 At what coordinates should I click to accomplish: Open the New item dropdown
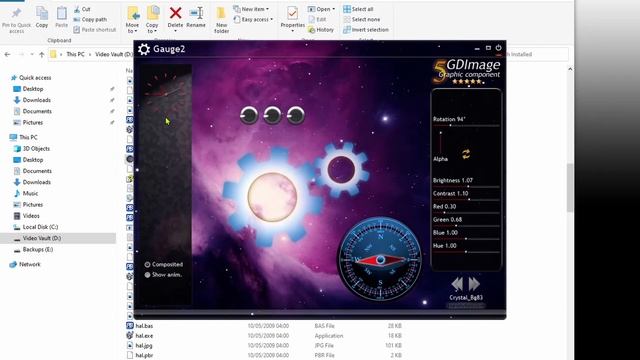(x=251, y=9)
